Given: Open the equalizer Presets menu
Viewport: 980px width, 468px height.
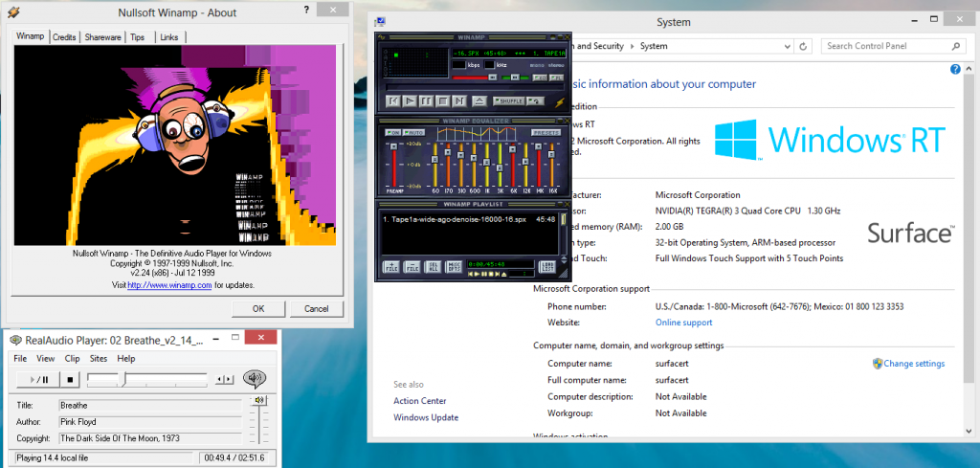Looking at the screenshot, I should tap(545, 132).
